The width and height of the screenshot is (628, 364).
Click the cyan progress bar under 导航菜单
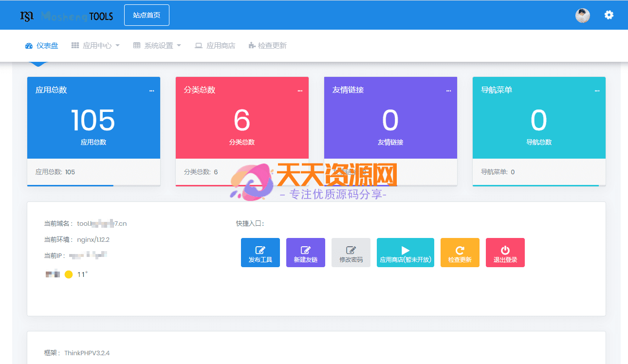click(536, 185)
